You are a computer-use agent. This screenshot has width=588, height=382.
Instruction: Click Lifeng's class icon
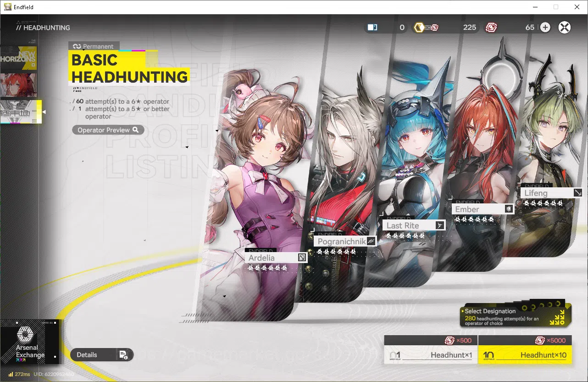(x=578, y=193)
